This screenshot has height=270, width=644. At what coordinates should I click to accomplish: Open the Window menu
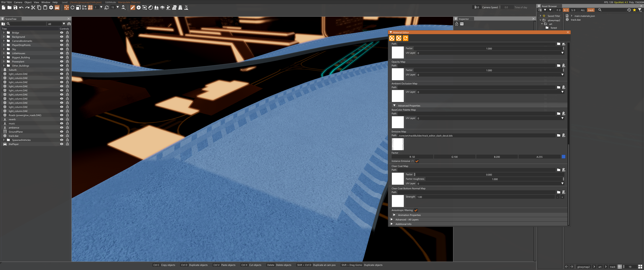46,2
